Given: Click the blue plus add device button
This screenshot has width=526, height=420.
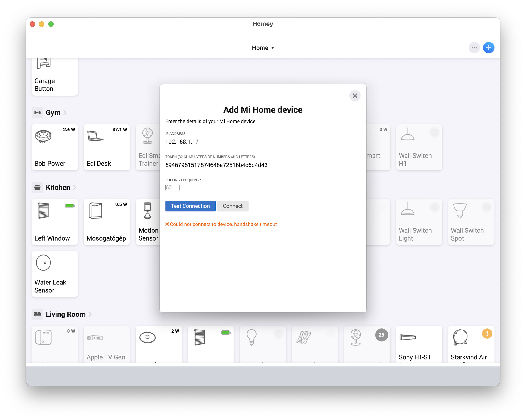Looking at the screenshot, I should [x=488, y=48].
